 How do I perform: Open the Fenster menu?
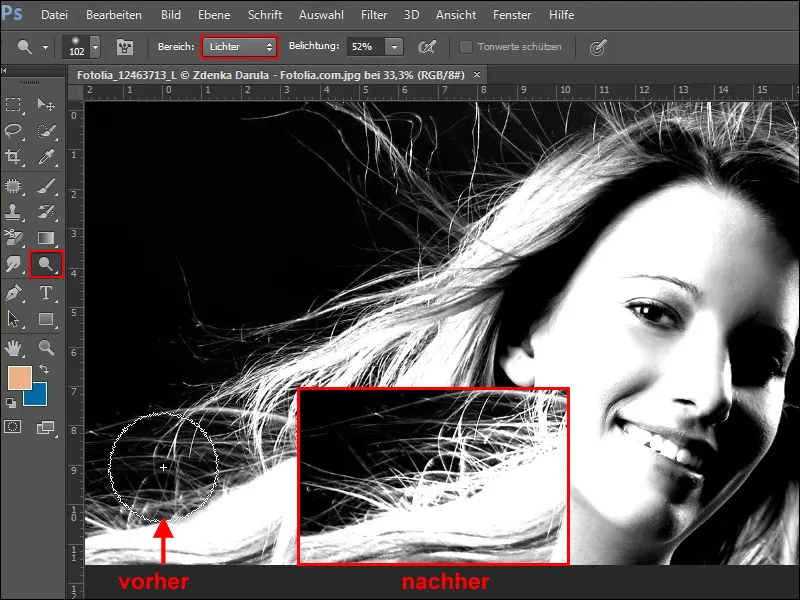click(512, 15)
